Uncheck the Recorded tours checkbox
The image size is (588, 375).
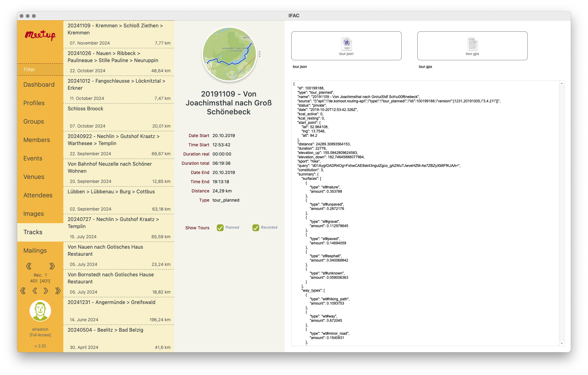[256, 228]
